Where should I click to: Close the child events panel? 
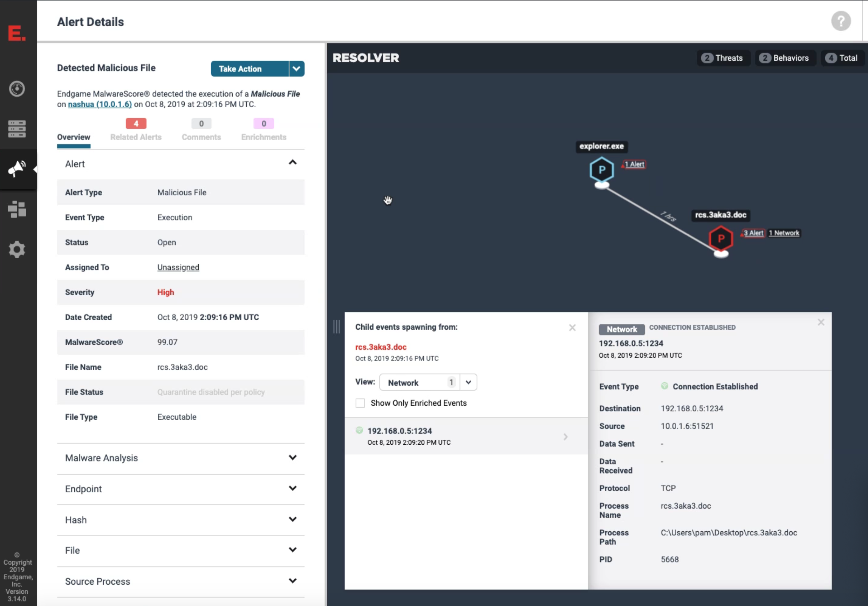tap(572, 328)
